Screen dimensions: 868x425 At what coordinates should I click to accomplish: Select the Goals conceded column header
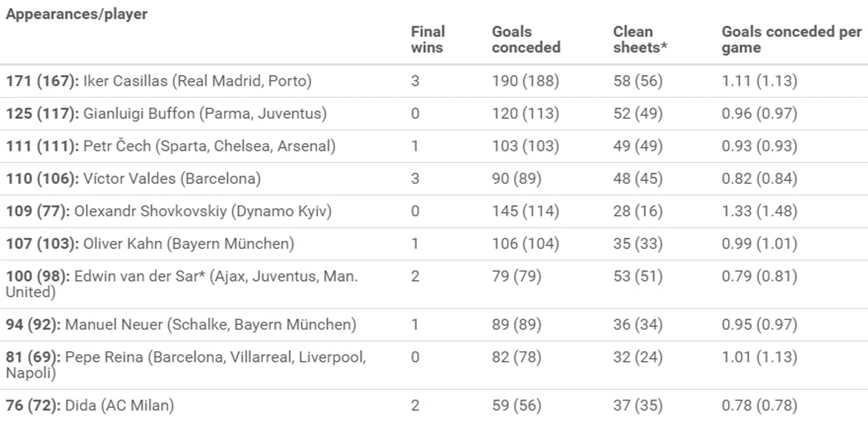pos(526,39)
